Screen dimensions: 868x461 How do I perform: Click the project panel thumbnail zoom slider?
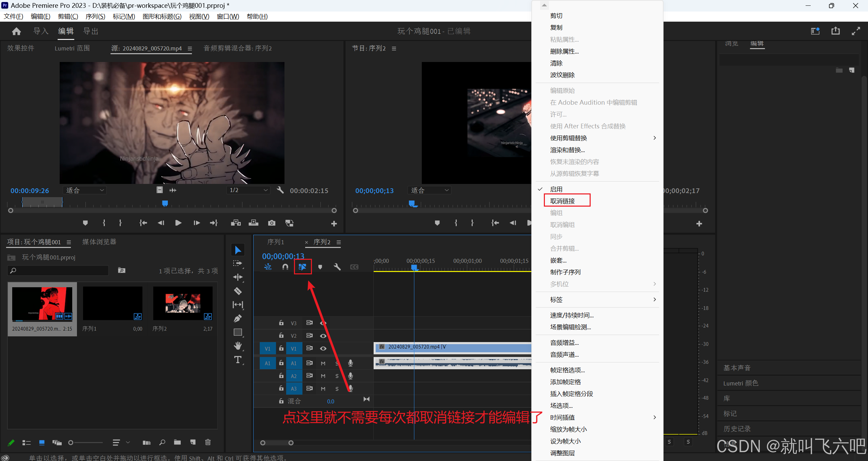tap(71, 443)
